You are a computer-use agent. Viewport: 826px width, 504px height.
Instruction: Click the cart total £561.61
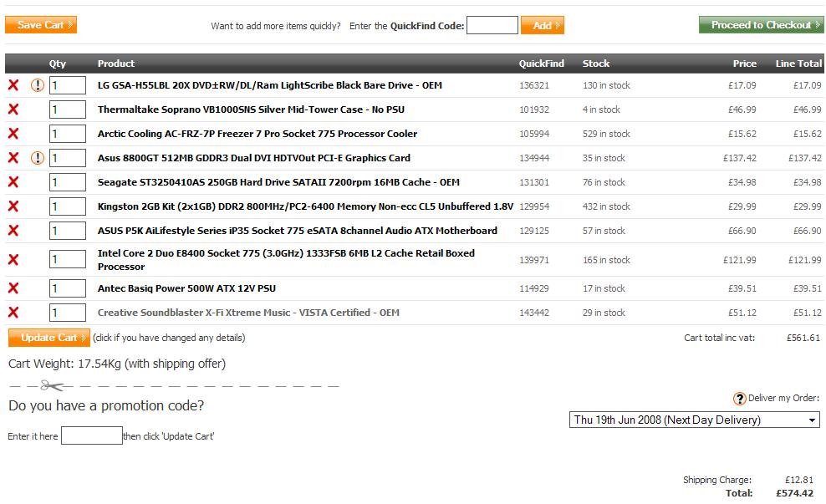coord(803,339)
